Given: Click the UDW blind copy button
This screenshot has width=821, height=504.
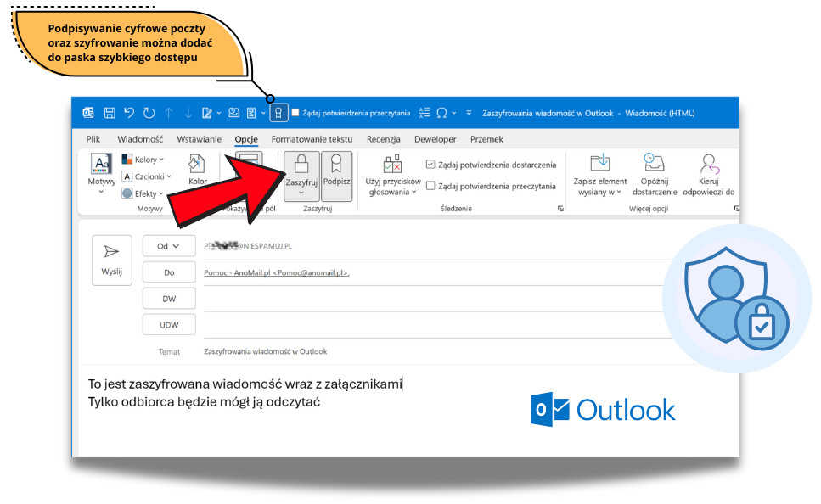Looking at the screenshot, I should click(169, 324).
